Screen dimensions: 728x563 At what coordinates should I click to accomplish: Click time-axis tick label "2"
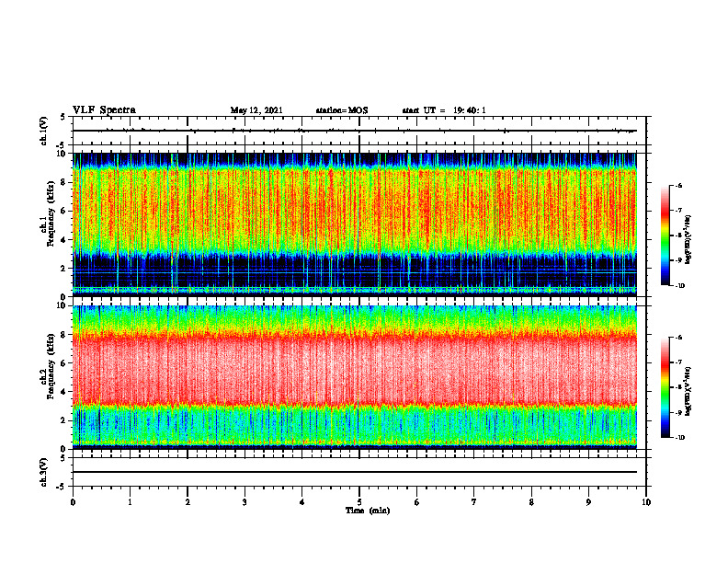coord(188,502)
